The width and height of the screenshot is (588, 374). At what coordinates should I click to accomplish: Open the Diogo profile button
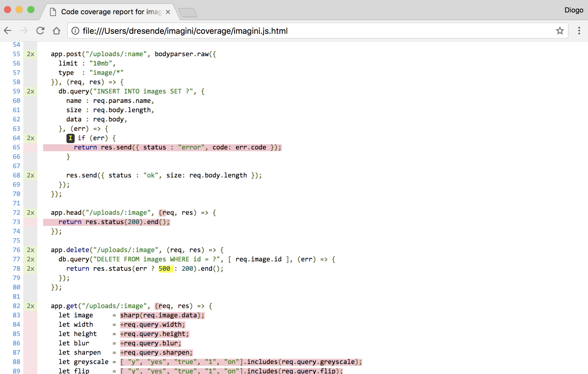pos(573,10)
